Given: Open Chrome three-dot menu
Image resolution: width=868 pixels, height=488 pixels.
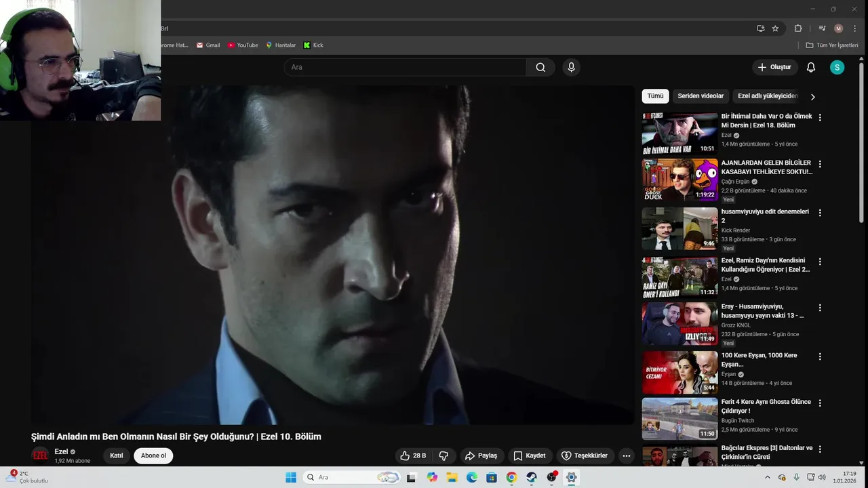Looking at the screenshot, I should click(x=854, y=28).
